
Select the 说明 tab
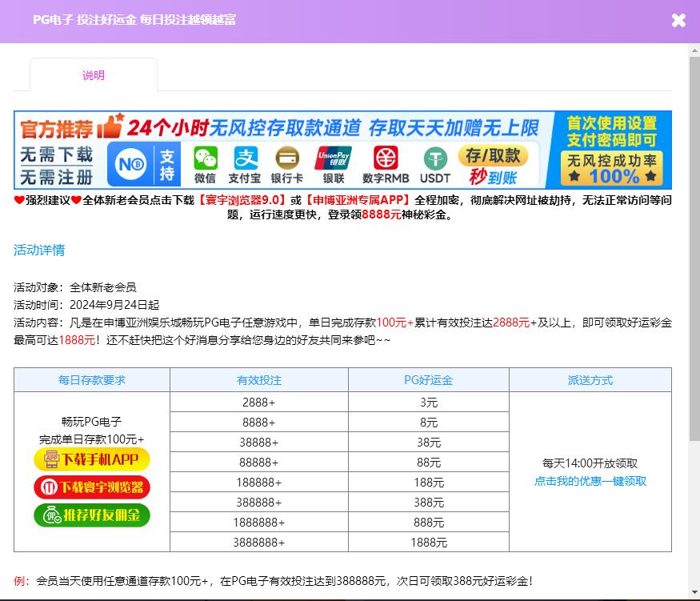pos(94,75)
